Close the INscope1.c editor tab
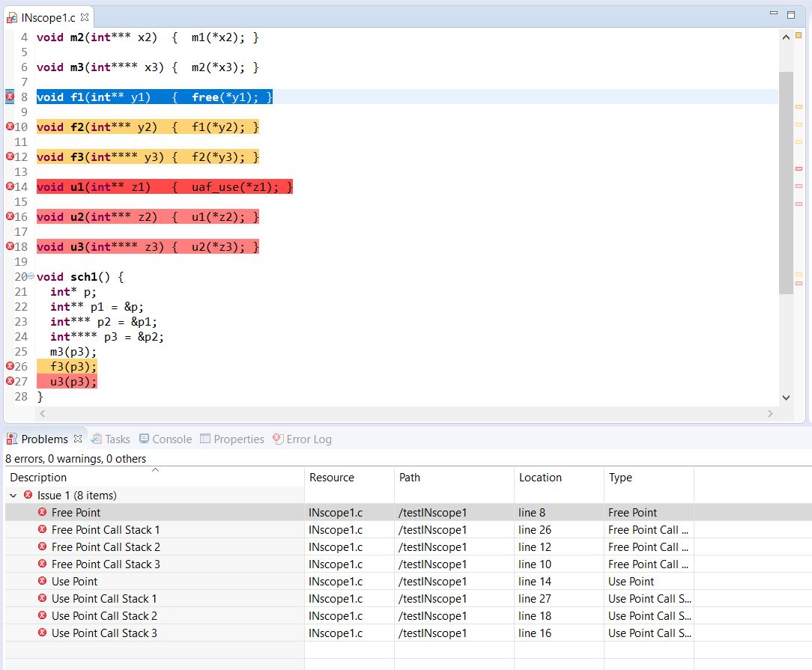The height and width of the screenshot is (670, 812). tap(84, 16)
